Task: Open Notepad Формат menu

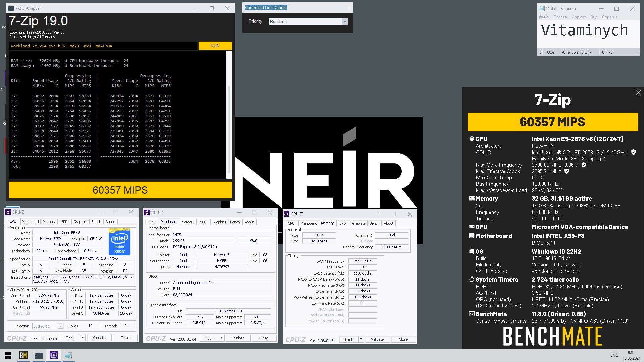Action: 579,17
